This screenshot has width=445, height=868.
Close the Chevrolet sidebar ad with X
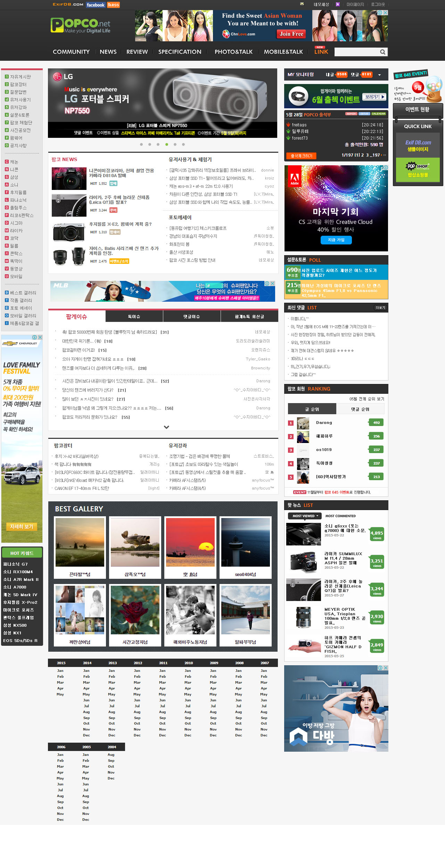(40, 337)
